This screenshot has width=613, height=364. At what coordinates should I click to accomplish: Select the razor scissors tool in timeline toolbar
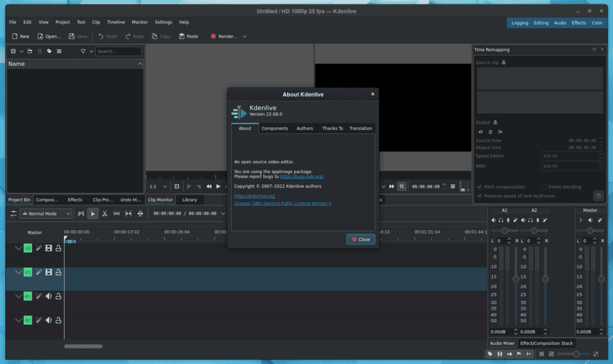pos(105,214)
